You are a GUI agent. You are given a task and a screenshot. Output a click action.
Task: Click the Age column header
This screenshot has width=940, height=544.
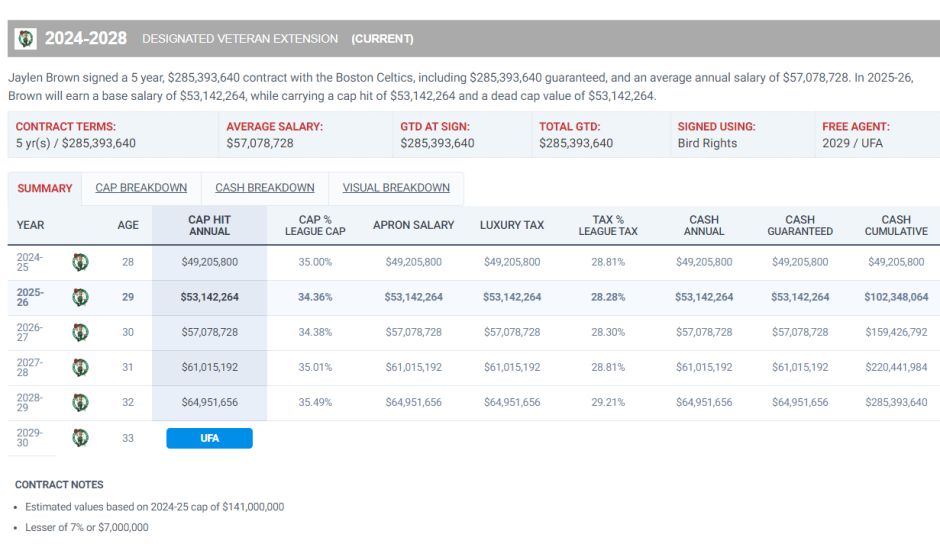coord(128,225)
